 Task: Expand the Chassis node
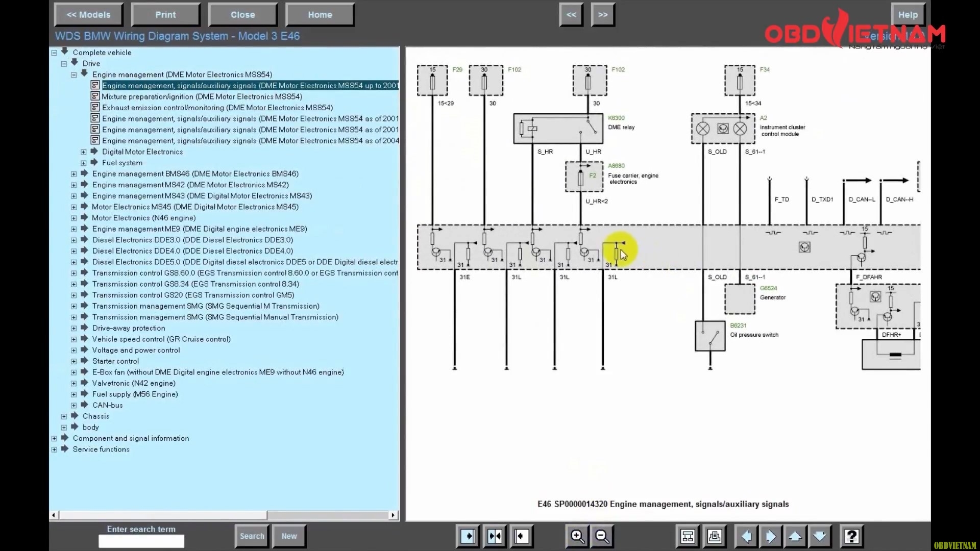pyautogui.click(x=64, y=417)
